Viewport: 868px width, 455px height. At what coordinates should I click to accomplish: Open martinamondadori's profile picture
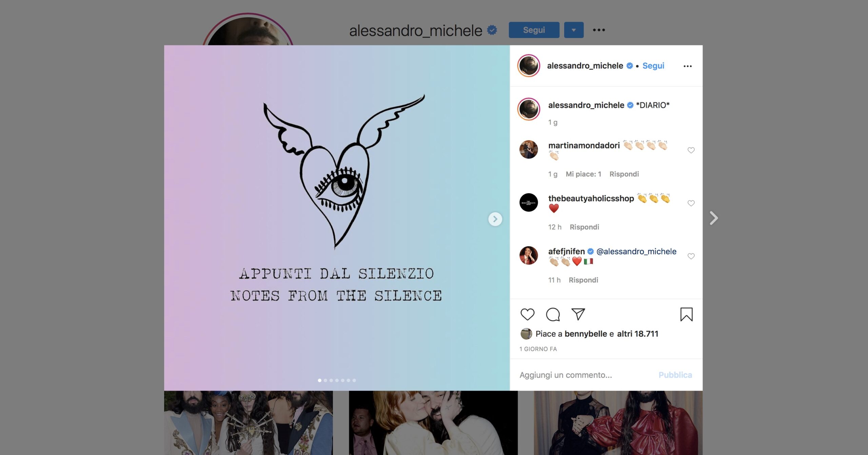click(x=529, y=150)
